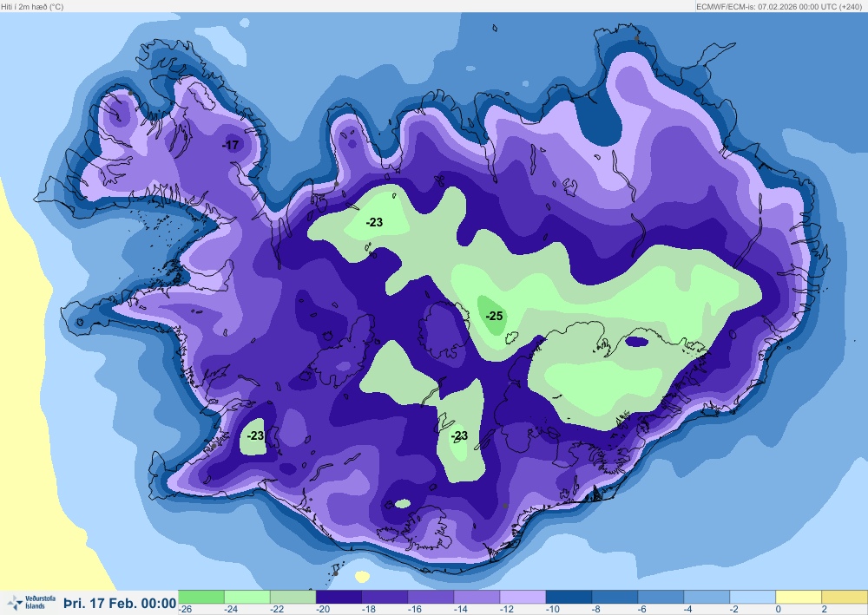This screenshot has height=615, width=868.
Task: Click the -22 legend scale value
Action: click(x=277, y=609)
